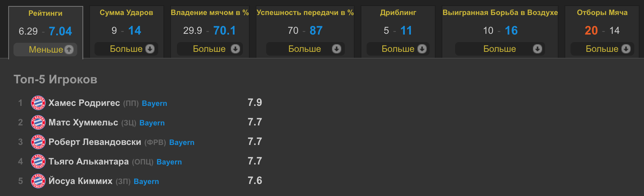Click down arrow icon under Дриблинг
Screen dimensions: 644x196
(x=422, y=49)
